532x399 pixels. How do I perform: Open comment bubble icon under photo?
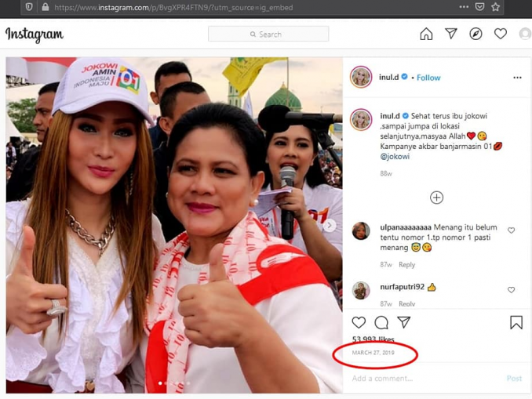(x=381, y=322)
